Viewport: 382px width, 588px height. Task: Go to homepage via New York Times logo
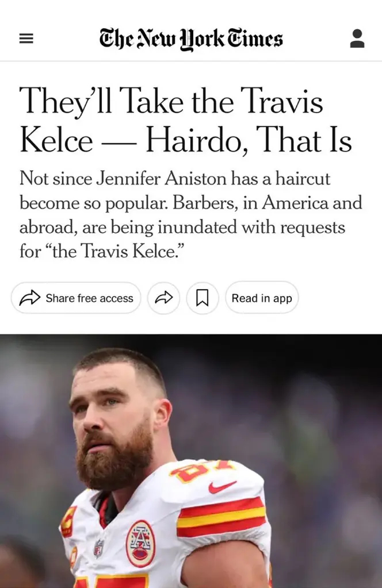click(191, 39)
